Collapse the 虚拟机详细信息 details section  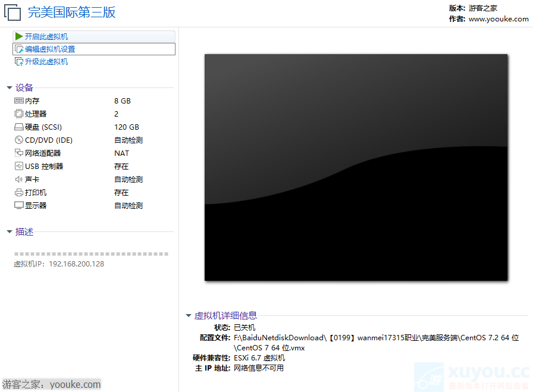tap(189, 316)
